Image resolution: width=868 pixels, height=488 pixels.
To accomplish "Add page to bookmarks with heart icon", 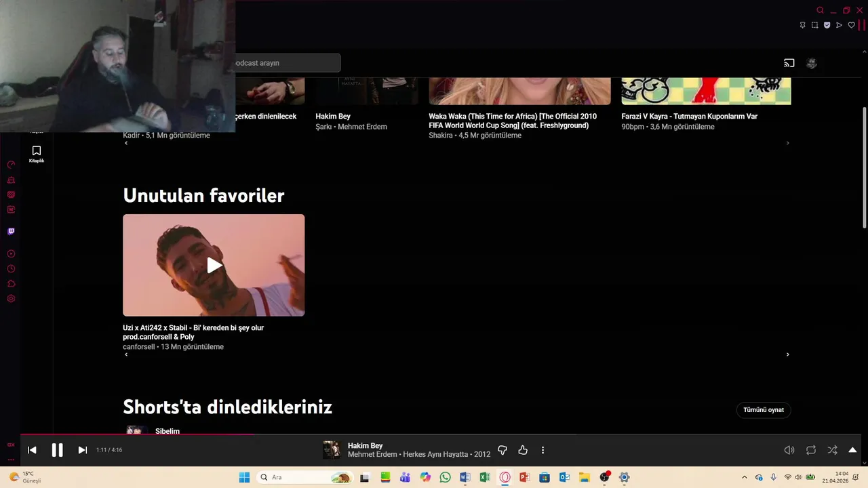I will 852,25.
